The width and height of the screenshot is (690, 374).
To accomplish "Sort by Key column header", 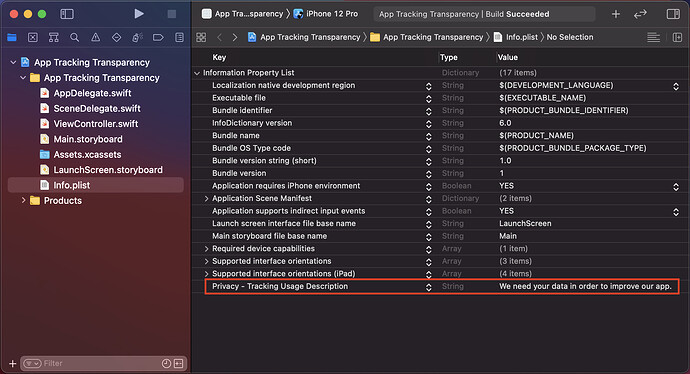I will point(219,57).
